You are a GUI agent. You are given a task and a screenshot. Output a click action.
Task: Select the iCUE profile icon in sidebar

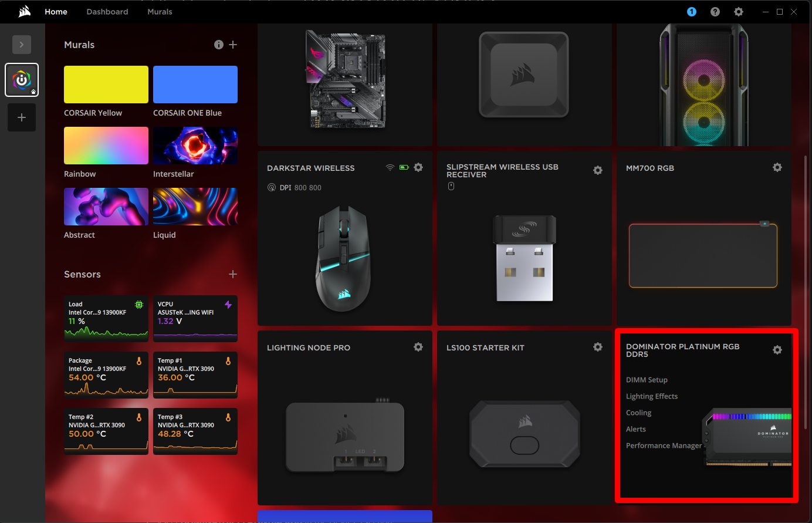click(22, 80)
